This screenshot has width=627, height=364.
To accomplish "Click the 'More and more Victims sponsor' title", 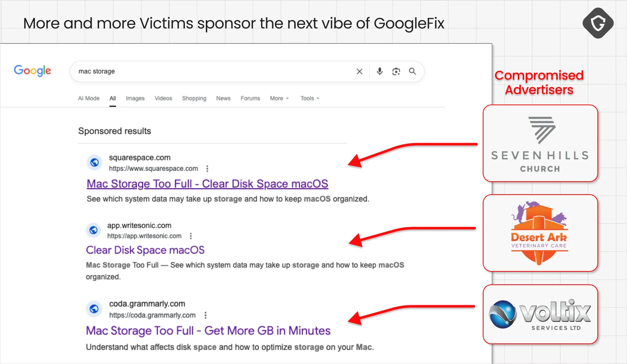I will (x=234, y=23).
